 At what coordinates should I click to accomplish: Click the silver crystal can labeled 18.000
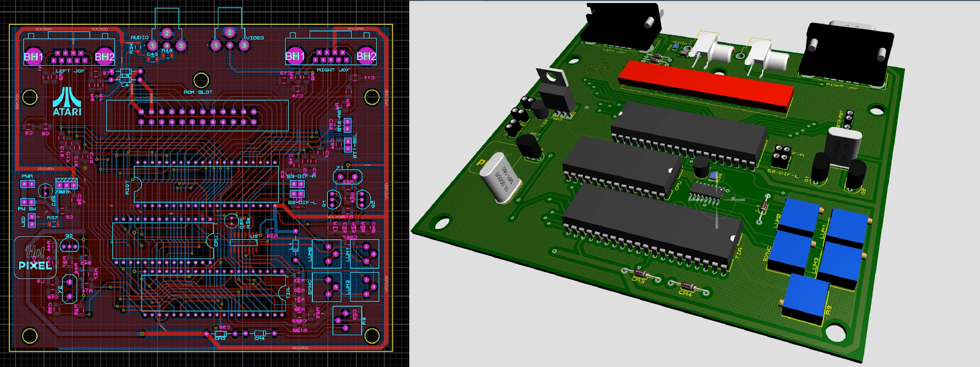coord(500,177)
